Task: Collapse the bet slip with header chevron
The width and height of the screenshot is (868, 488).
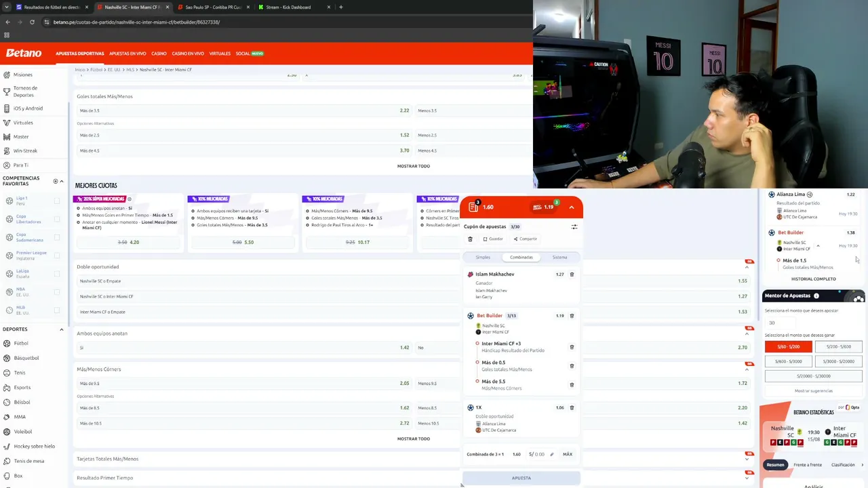Action: tap(572, 207)
